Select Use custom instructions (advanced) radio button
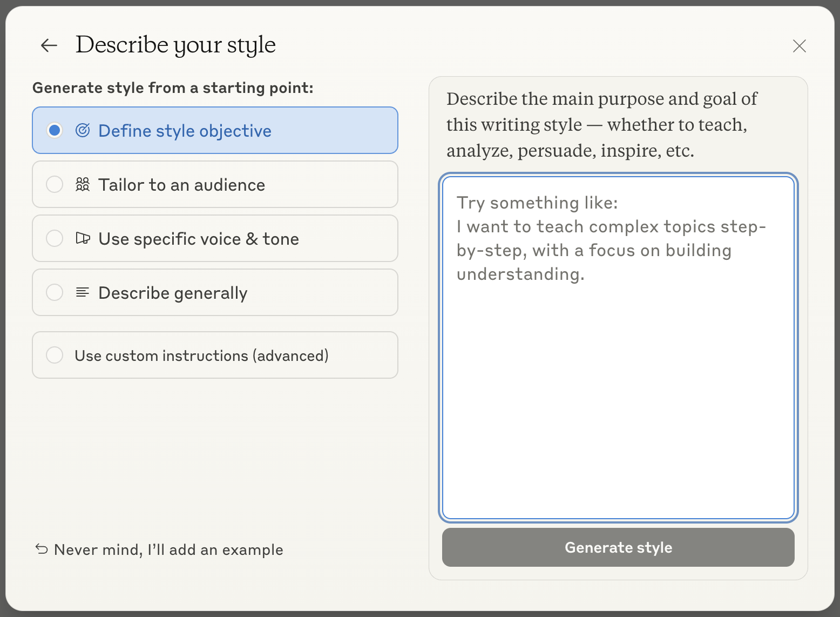The height and width of the screenshot is (617, 840). click(55, 355)
